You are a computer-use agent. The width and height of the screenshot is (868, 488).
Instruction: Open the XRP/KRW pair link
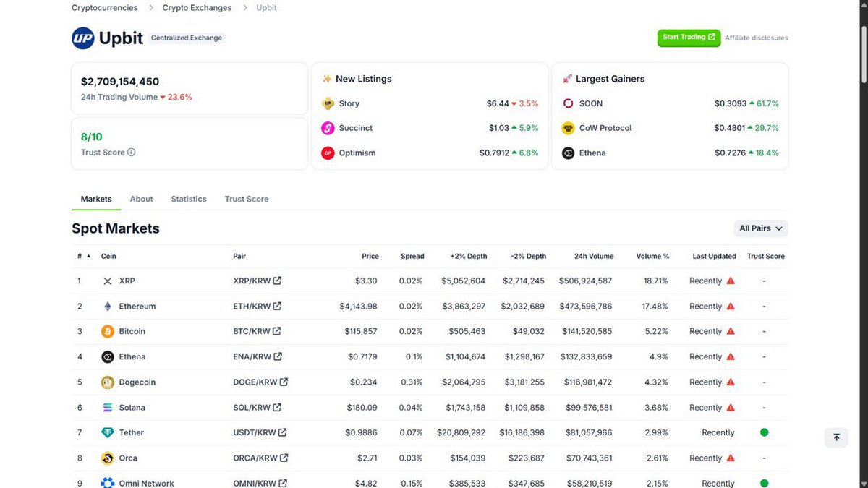click(258, 281)
